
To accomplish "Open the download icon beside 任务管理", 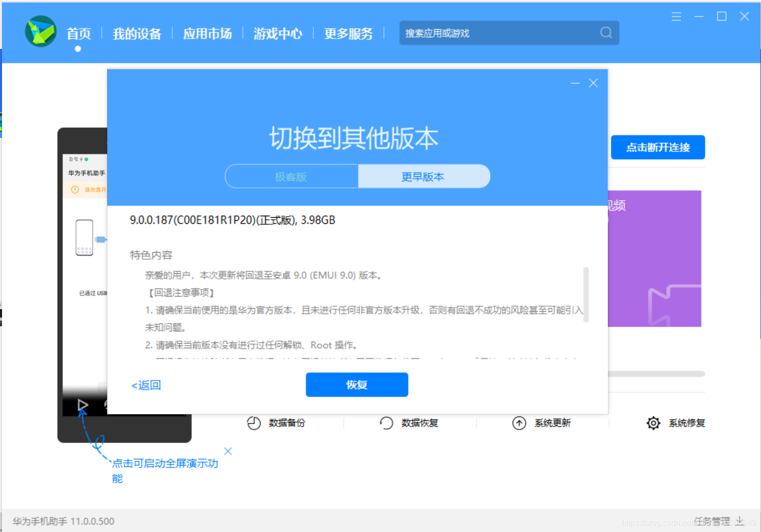I will coord(740,521).
